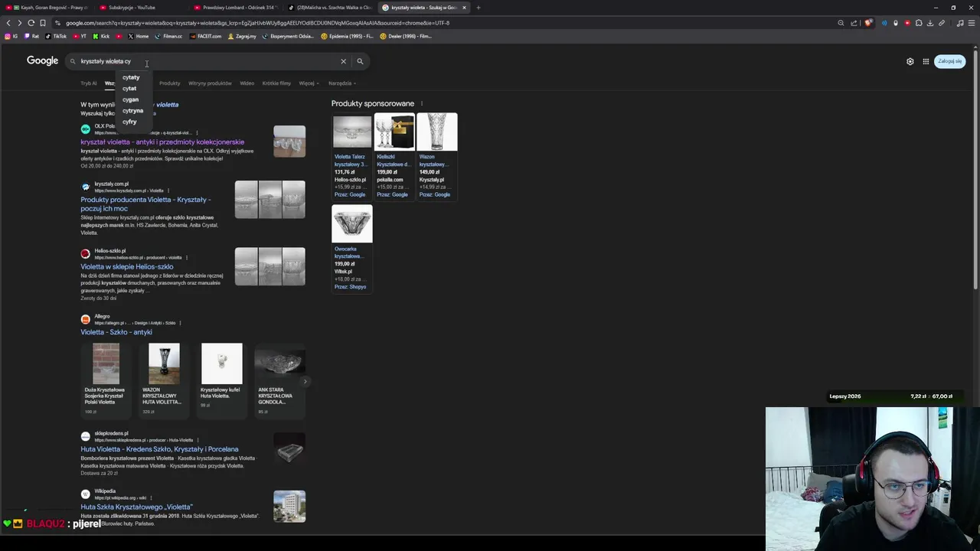980x551 pixels.
Task: Click the extensions puzzle piece icon
Action: [919, 23]
